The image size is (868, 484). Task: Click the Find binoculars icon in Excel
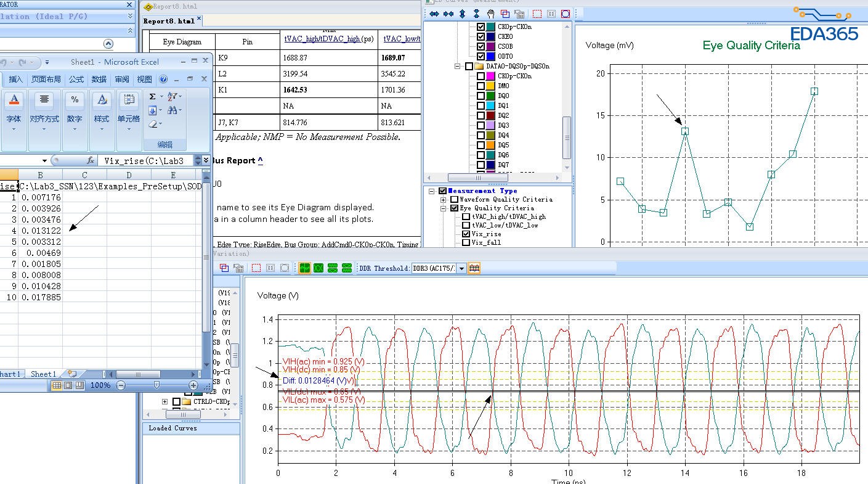point(172,110)
